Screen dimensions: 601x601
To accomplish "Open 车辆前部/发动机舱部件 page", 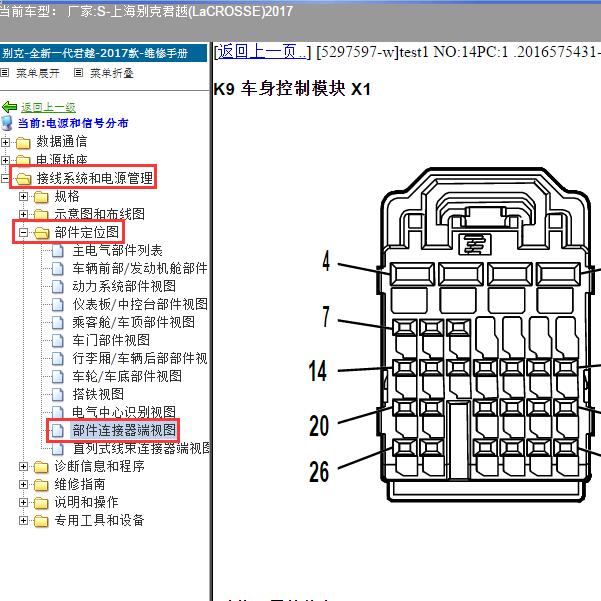I will pos(140,269).
